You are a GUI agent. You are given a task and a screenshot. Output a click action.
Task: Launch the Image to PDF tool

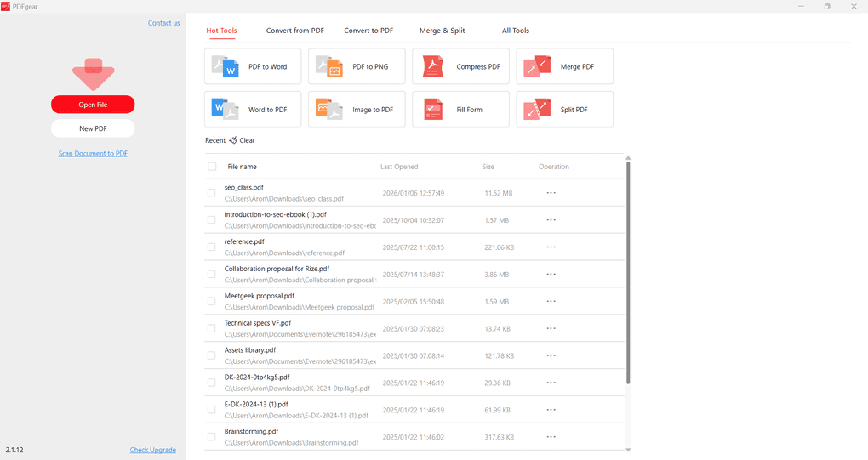pos(357,110)
